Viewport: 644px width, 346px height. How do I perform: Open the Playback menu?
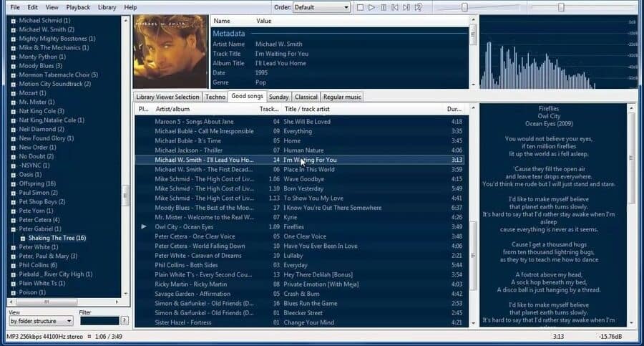tap(78, 7)
